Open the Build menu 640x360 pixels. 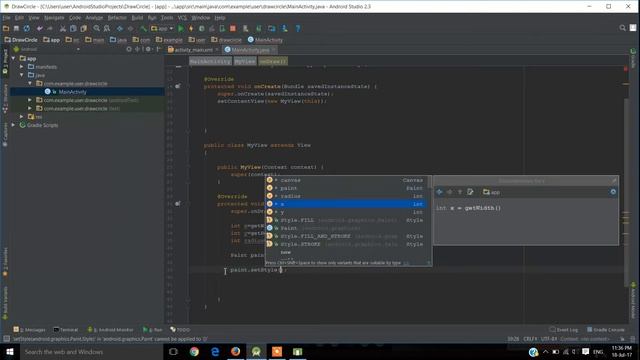(x=137, y=18)
